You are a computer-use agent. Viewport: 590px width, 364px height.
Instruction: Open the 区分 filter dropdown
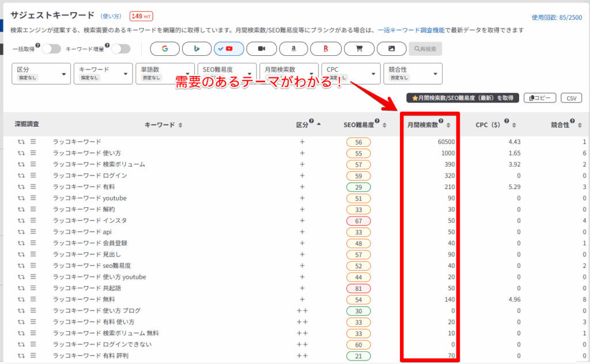[41, 73]
